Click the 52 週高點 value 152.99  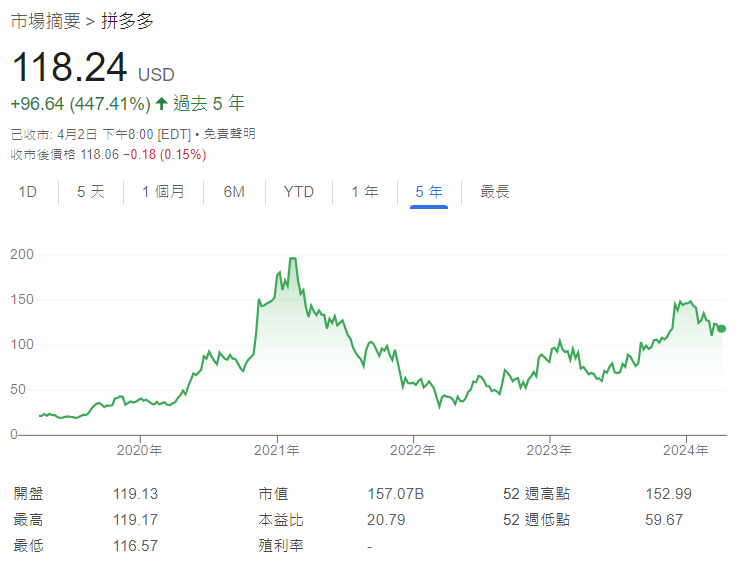click(x=669, y=494)
